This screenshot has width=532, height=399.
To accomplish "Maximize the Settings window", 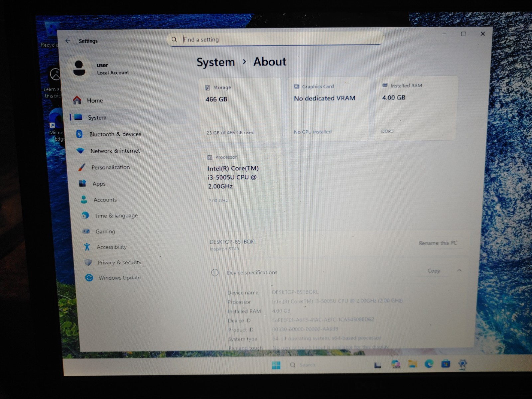I will pos(463,34).
